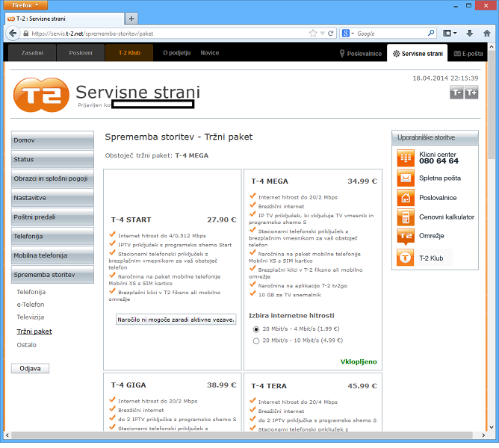Click the Spletna pošta envelope icon

pyautogui.click(x=405, y=178)
